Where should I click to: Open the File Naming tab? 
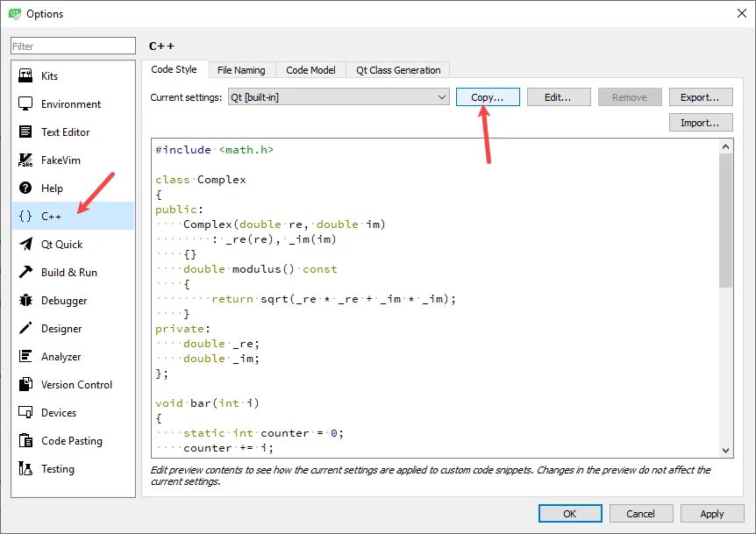[x=241, y=70]
